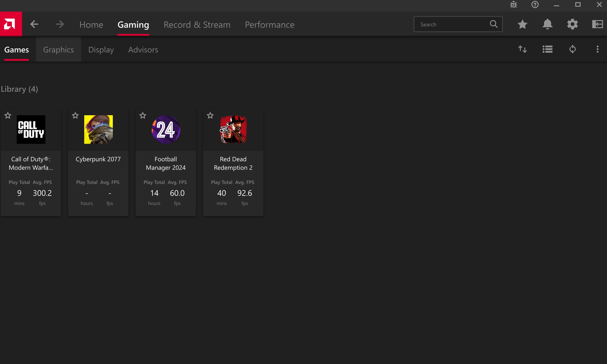The width and height of the screenshot is (607, 364).
Task: Click Football Manager 2024 title text
Action: pyautogui.click(x=166, y=163)
